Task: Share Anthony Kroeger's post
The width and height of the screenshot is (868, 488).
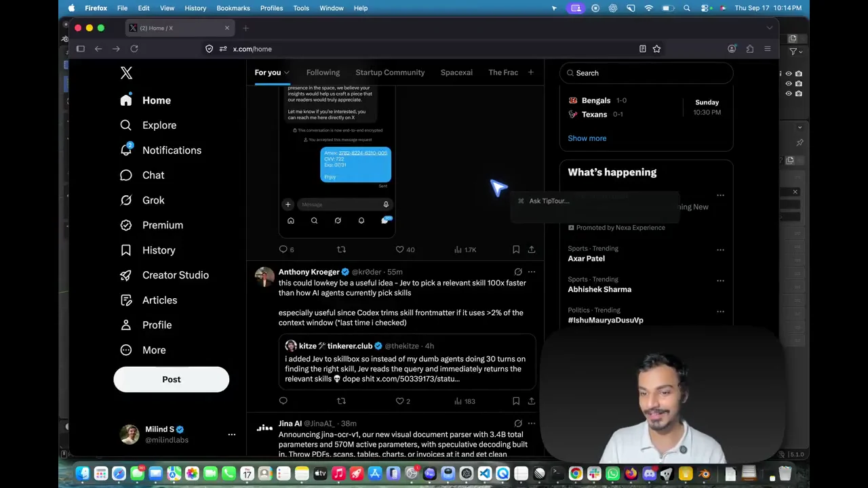Action: click(x=532, y=401)
